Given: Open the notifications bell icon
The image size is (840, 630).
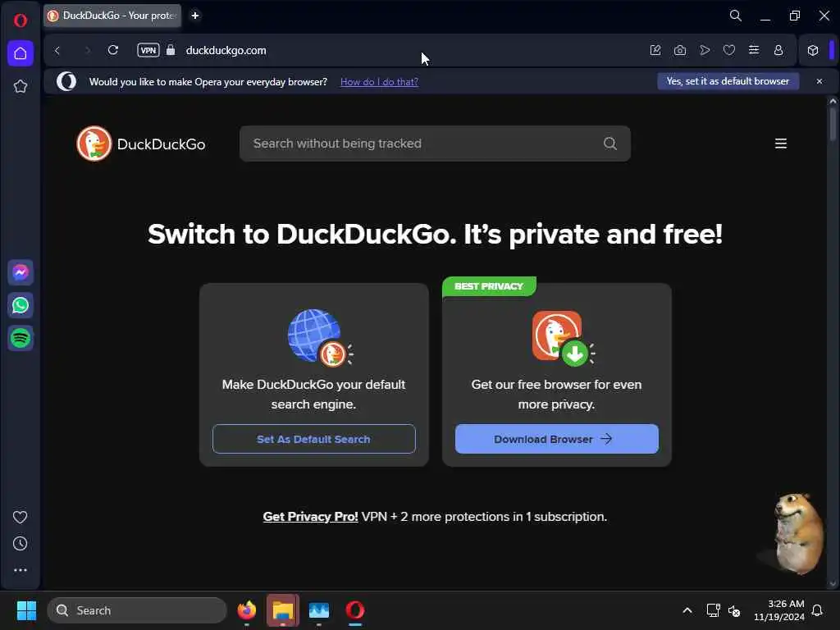Looking at the screenshot, I should 817,610.
